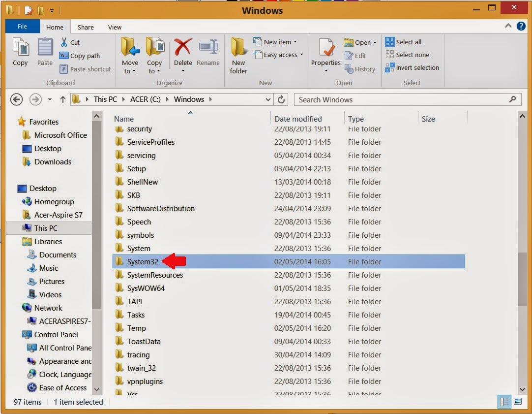Open the Recent locations dropdown arrow
Image resolution: width=532 pixels, height=414 pixels.
[50, 99]
